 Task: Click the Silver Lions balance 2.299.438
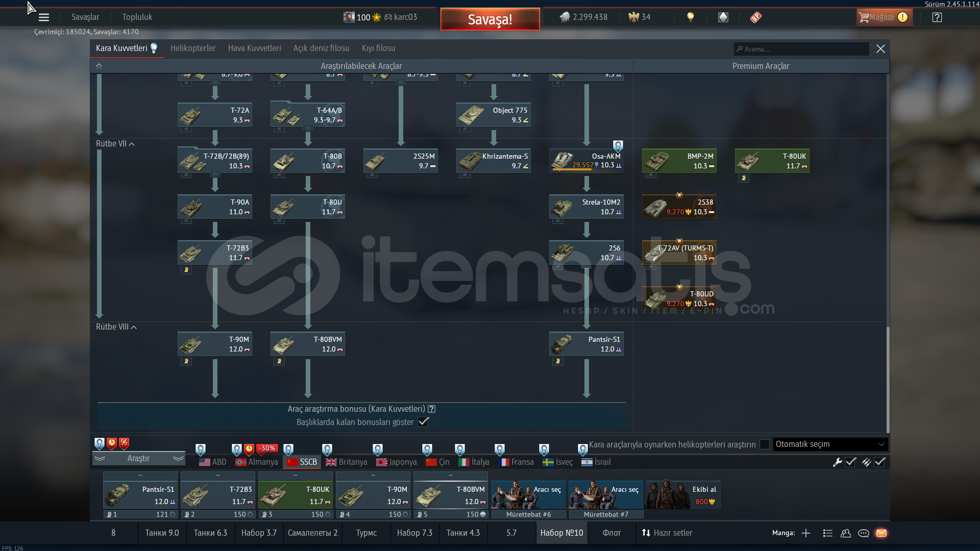pos(583,17)
